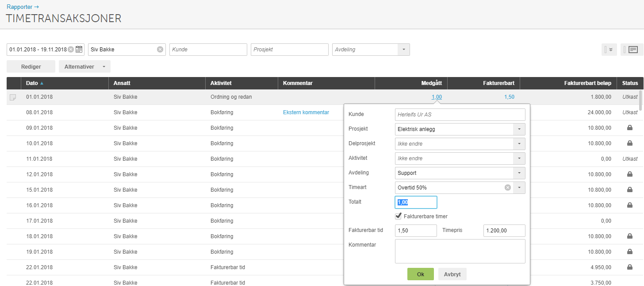
Task: Clear the Siv Bakke employee filter
Action: [x=160, y=50]
